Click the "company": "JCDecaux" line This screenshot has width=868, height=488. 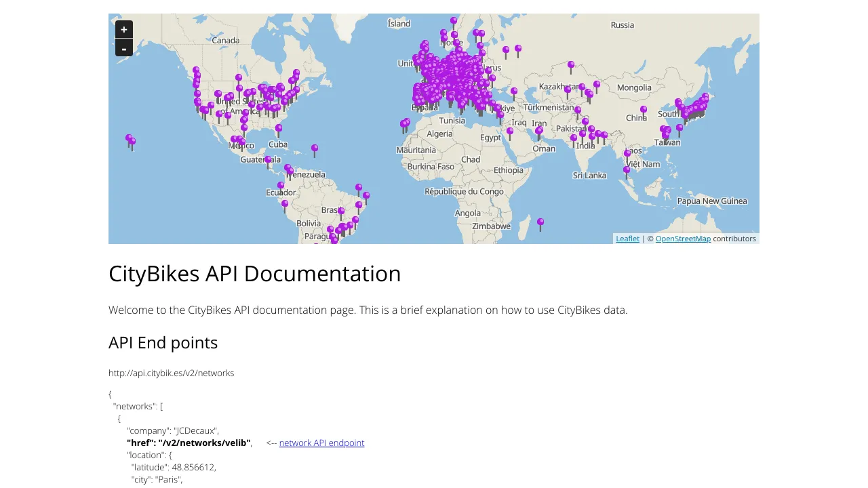point(173,430)
